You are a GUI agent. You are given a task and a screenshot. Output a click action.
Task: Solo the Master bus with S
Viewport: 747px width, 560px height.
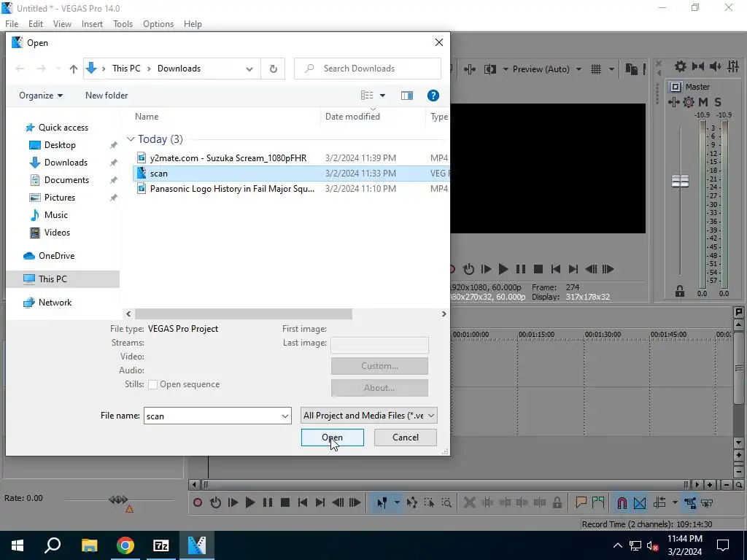[x=718, y=102]
